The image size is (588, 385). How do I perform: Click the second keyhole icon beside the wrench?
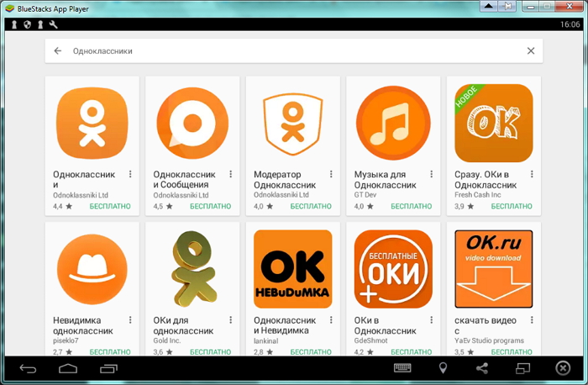(40, 24)
